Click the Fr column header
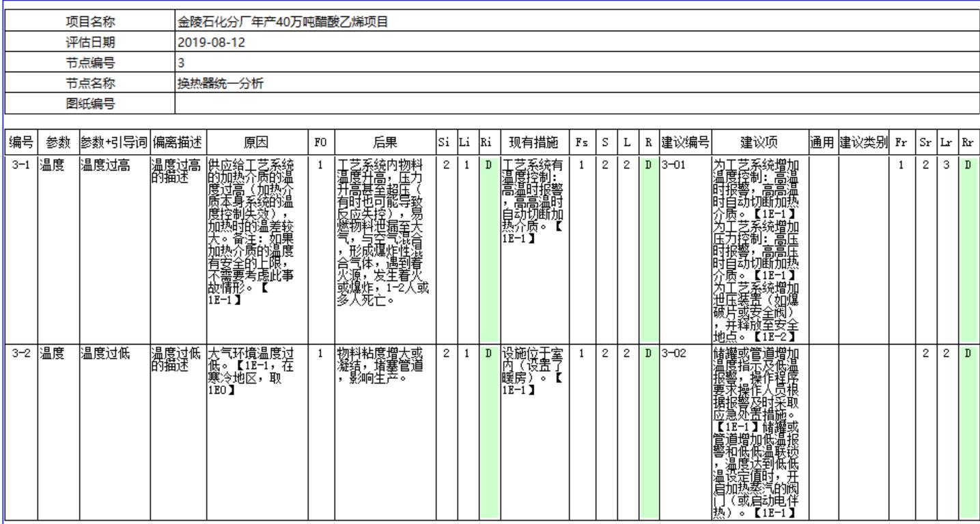Viewport: 980px width, 524px height. click(902, 143)
